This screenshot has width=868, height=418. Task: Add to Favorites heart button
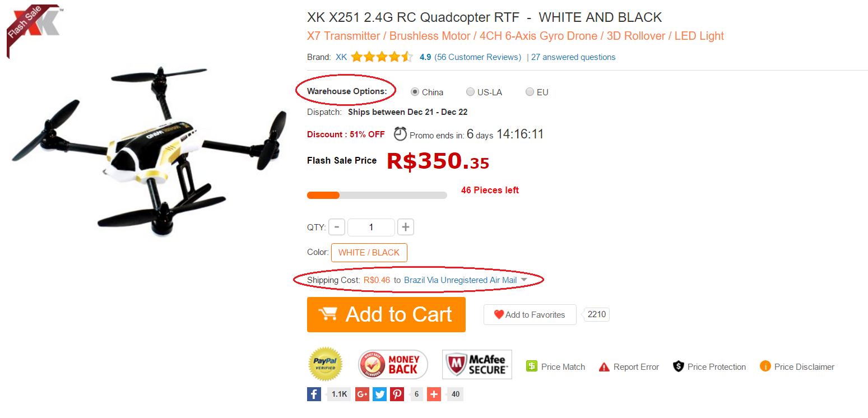click(x=530, y=314)
